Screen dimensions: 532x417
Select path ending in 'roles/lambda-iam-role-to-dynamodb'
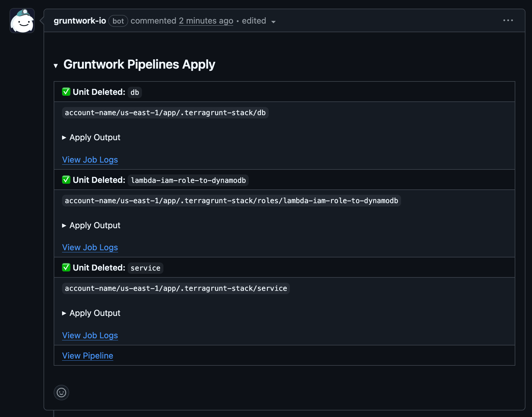click(x=231, y=200)
